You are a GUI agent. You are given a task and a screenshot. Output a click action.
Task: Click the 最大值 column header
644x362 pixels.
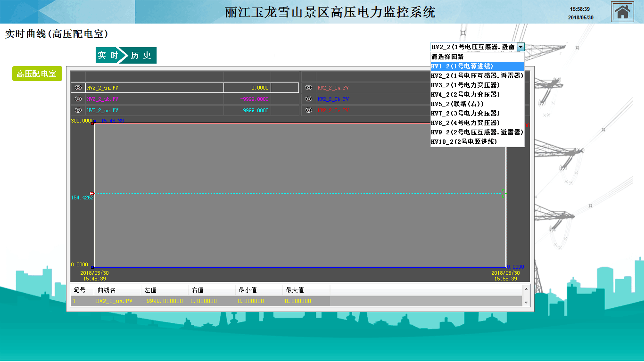coord(295,290)
